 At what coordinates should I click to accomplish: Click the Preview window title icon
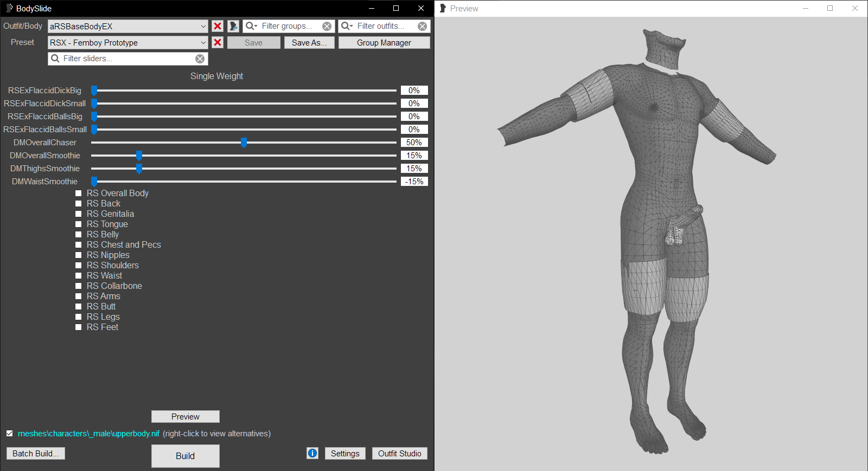point(443,8)
